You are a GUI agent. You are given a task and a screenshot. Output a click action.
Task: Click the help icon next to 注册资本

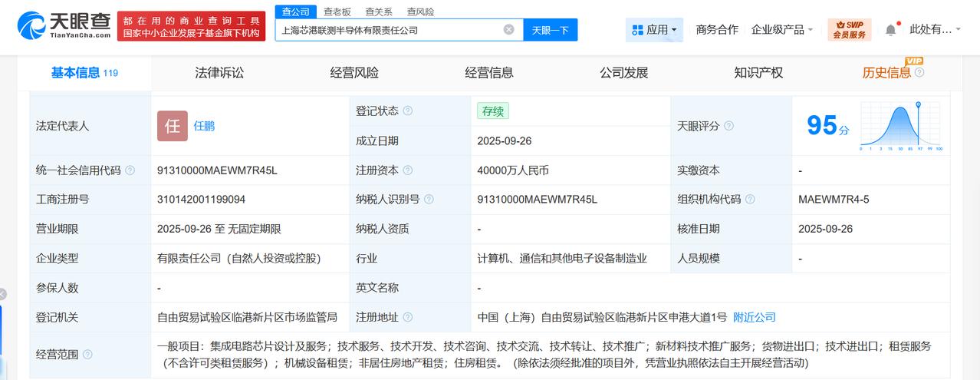(x=408, y=170)
